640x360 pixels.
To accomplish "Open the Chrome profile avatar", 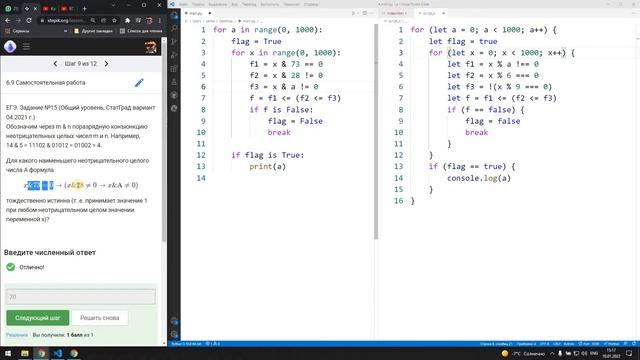I will (149, 20).
